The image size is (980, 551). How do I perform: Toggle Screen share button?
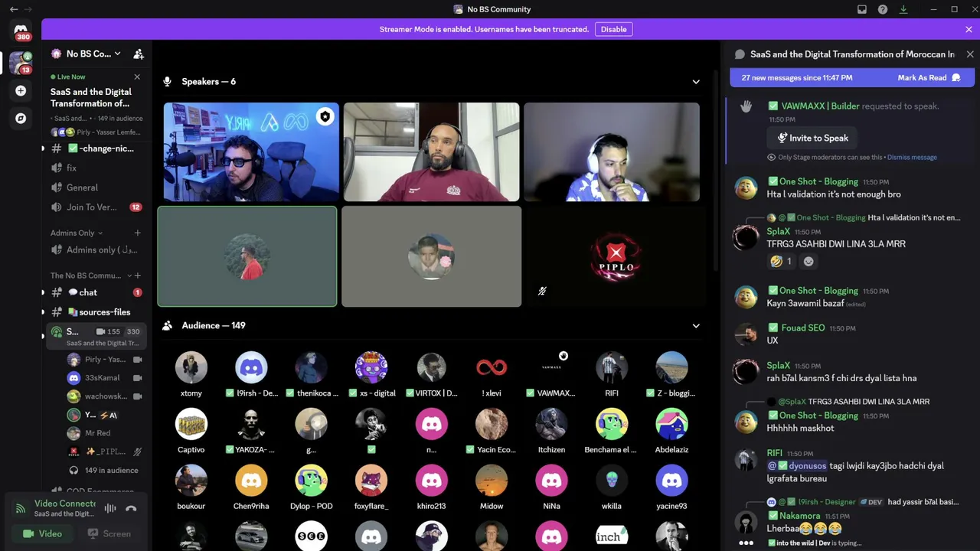pyautogui.click(x=109, y=533)
